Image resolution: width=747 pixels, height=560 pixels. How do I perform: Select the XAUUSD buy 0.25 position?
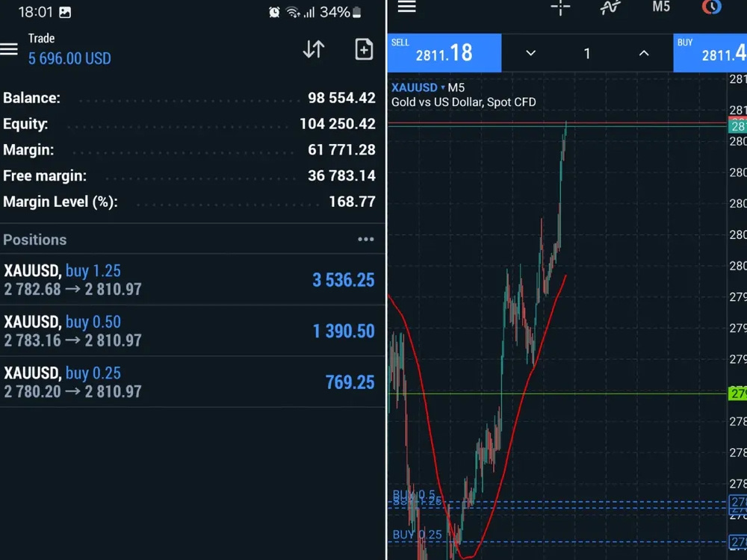tap(193, 382)
